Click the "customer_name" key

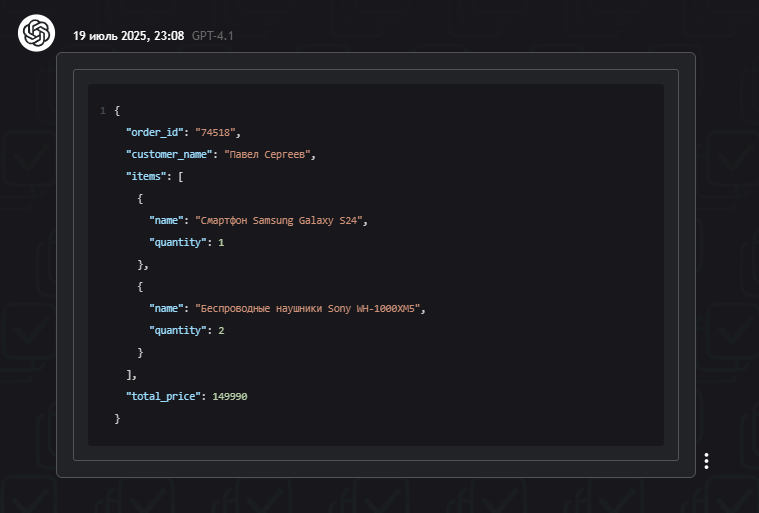click(x=169, y=154)
